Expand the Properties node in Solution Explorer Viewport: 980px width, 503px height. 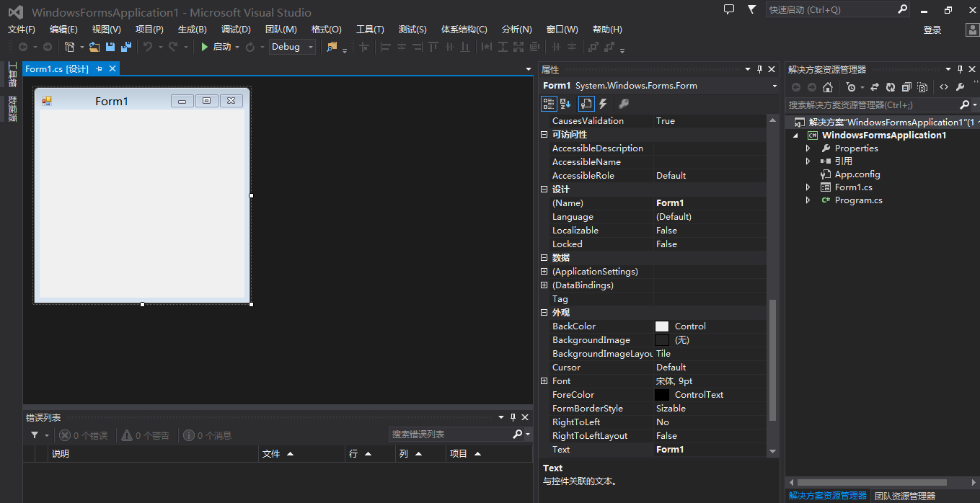click(x=808, y=148)
